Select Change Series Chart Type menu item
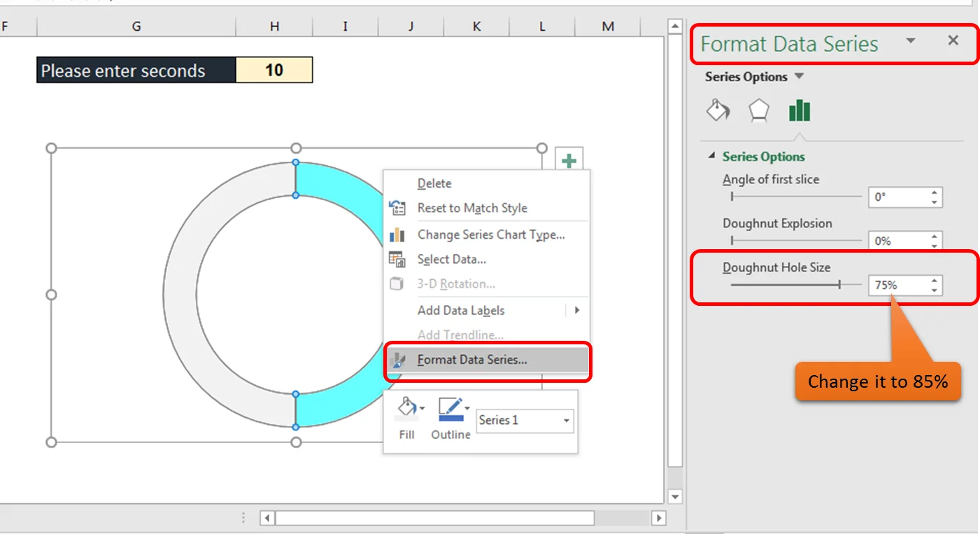Viewport: 980px width, 534px height. click(x=490, y=234)
